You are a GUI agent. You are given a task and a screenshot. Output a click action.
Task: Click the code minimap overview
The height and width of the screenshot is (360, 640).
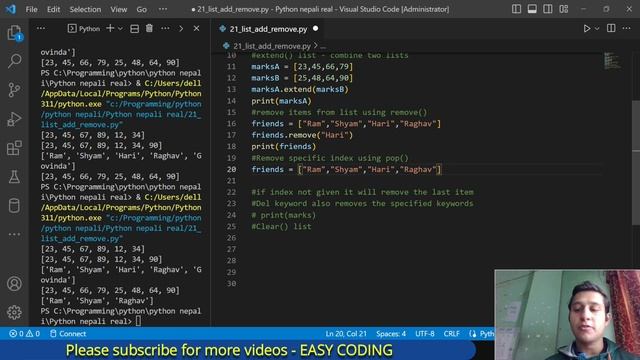coord(612,60)
